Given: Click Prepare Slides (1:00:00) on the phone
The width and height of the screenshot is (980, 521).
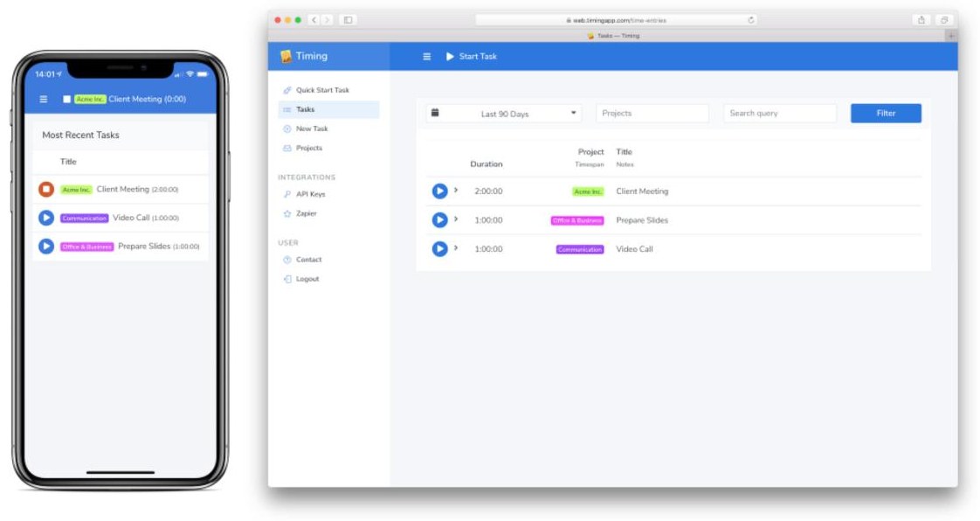Looking at the screenshot, I should point(159,247).
